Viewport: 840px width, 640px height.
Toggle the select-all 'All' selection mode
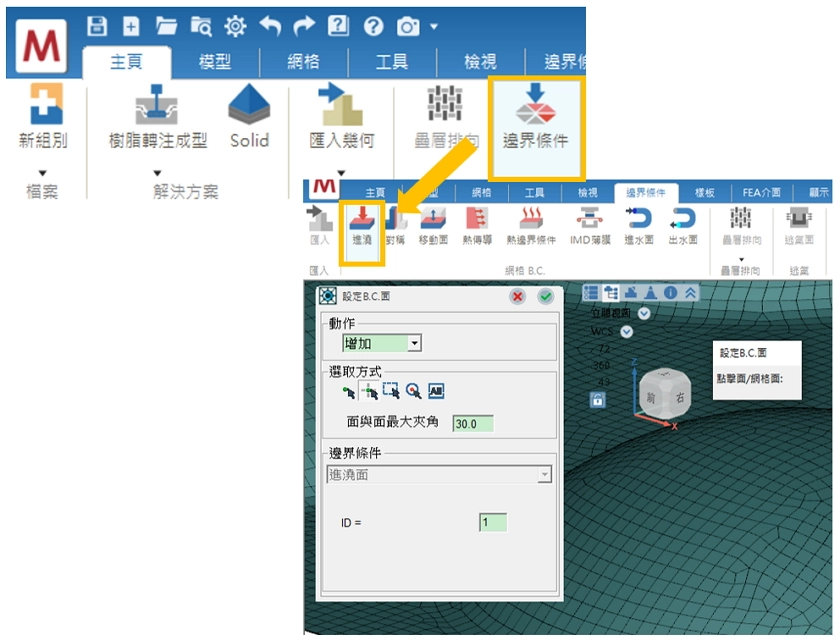[436, 392]
